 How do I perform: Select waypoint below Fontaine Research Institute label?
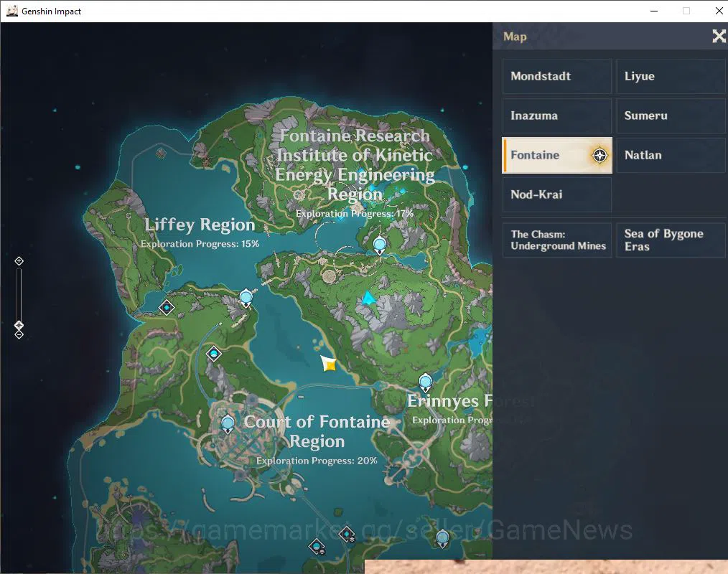click(x=380, y=245)
